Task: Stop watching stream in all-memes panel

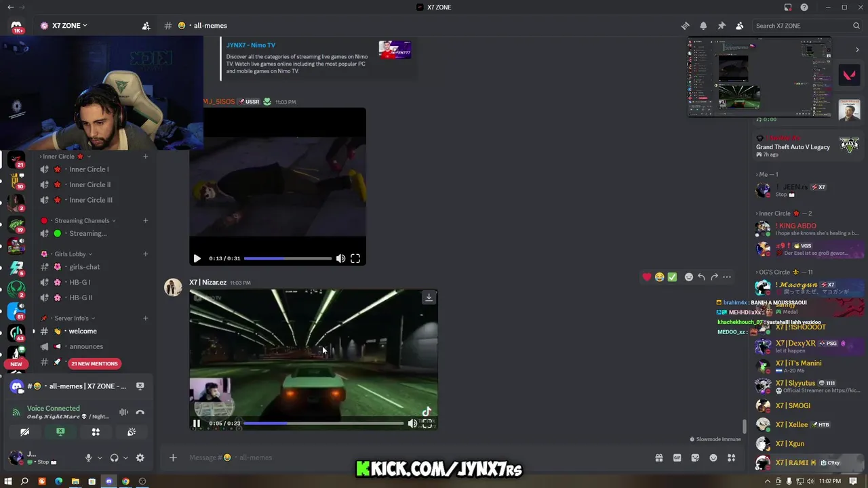Action: coord(140,386)
